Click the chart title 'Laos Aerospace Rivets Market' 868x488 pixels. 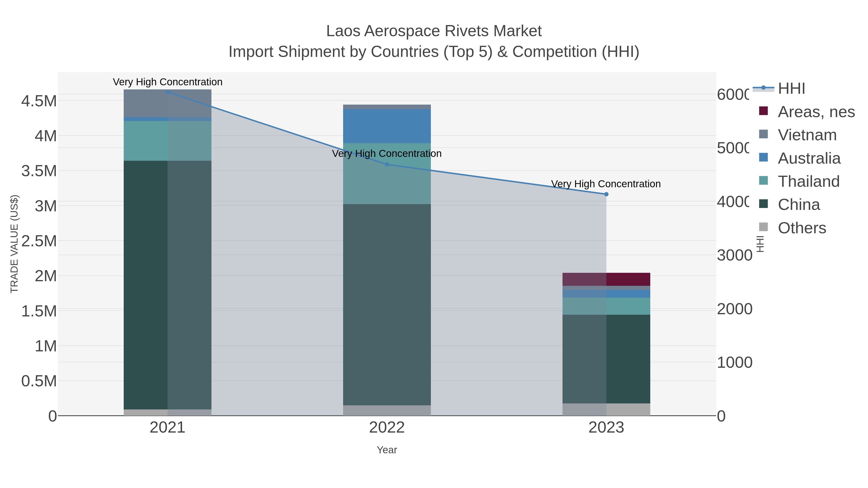tap(434, 31)
